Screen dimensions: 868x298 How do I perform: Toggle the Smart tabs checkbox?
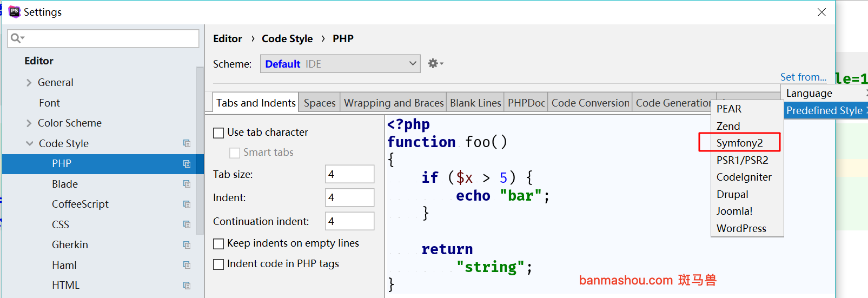[x=235, y=153]
